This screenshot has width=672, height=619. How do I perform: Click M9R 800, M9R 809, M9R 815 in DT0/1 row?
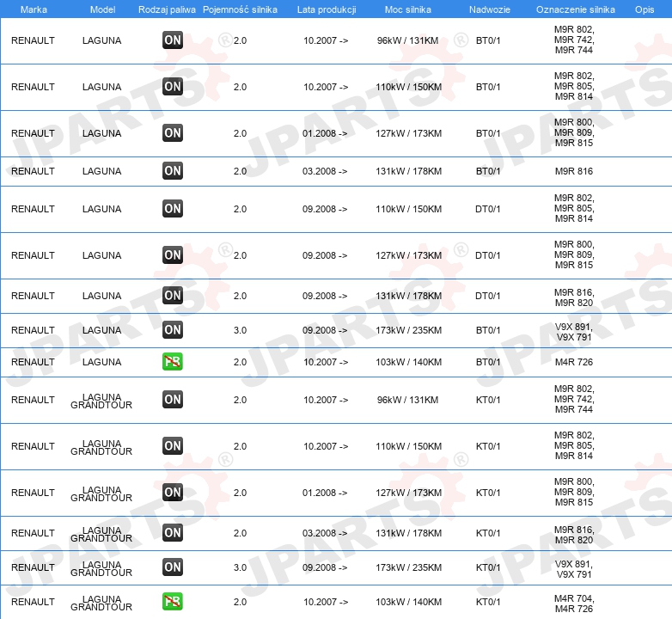(574, 254)
